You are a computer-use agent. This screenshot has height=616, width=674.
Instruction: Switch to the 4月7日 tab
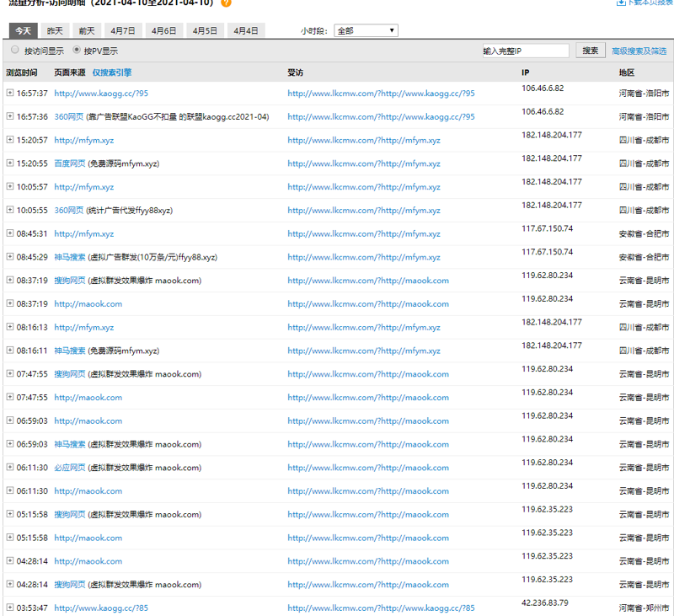(123, 31)
